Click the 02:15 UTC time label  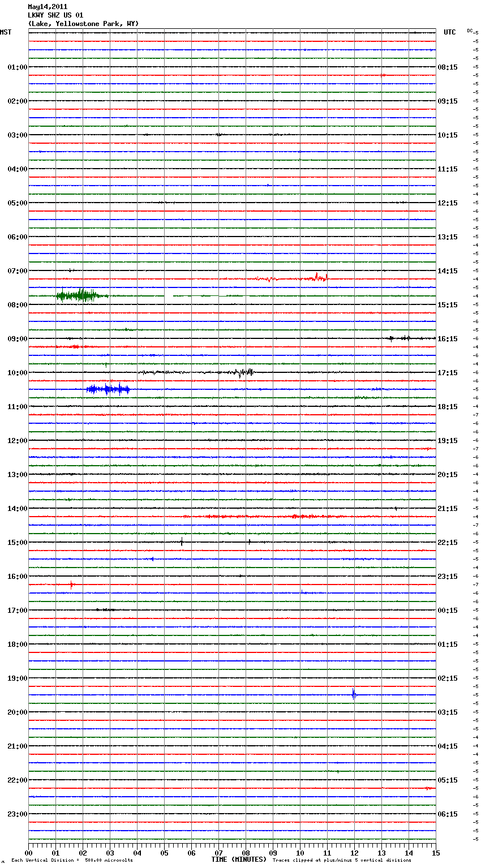pyautogui.click(x=448, y=678)
